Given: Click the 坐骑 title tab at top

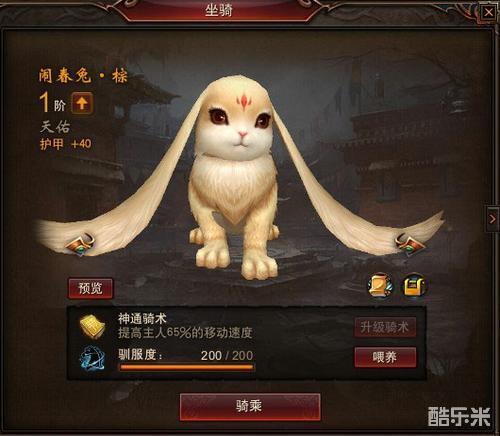Looking at the screenshot, I should pos(219,10).
